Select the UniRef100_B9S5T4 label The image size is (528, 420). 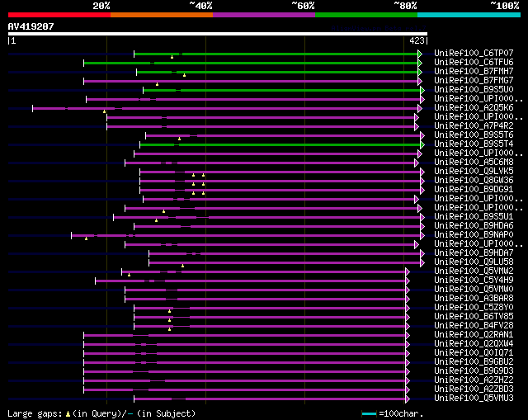[x=474, y=144]
